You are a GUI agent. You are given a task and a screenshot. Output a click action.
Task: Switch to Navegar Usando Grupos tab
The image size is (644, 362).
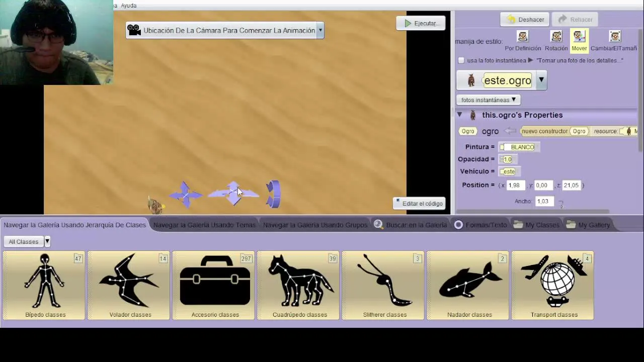[x=315, y=225]
